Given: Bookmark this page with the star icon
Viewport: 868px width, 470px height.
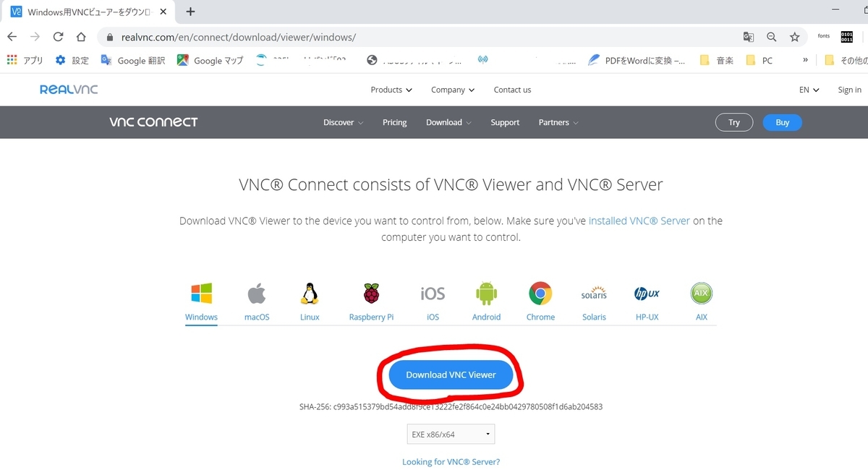Looking at the screenshot, I should point(794,37).
